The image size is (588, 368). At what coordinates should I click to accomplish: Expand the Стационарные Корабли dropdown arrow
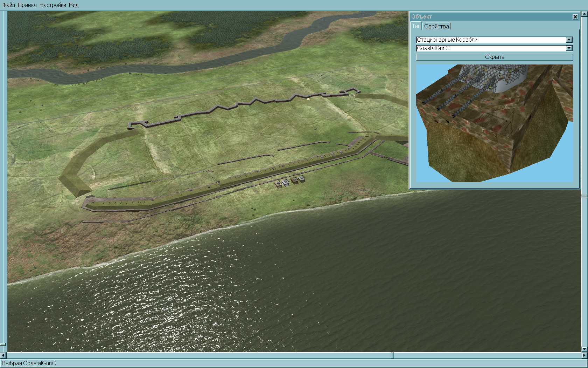[569, 40]
